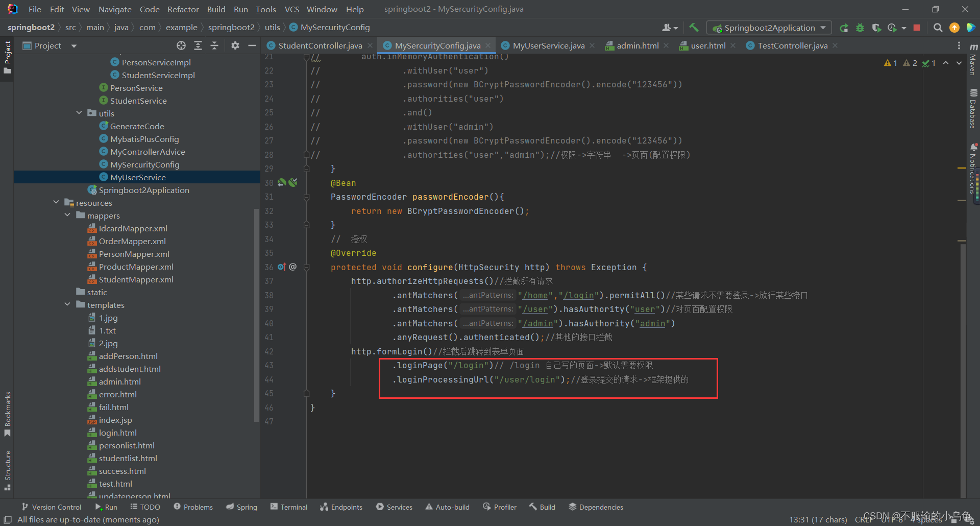This screenshot has width=980, height=526.
Task: Click cursor position 13:31 in status bar
Action: coord(818,519)
